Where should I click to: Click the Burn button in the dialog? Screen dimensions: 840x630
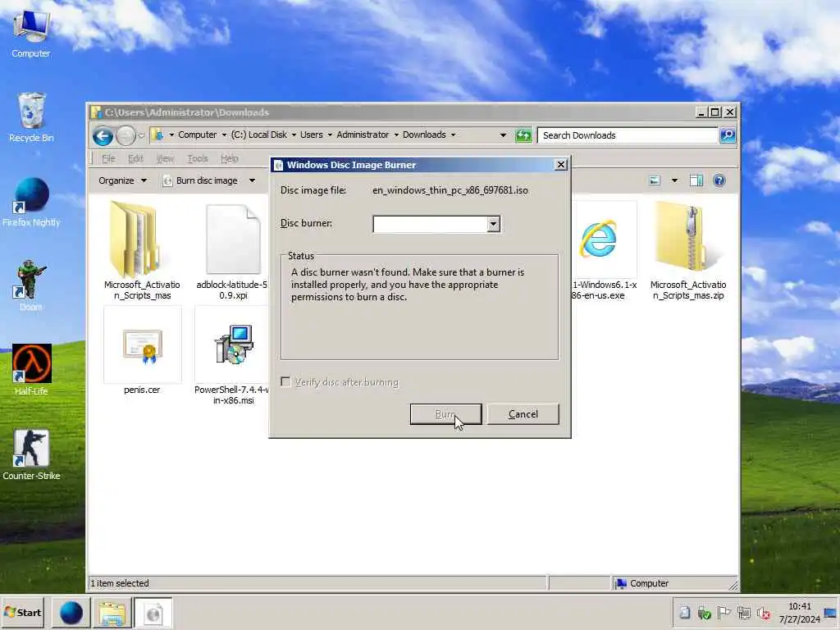pos(445,414)
